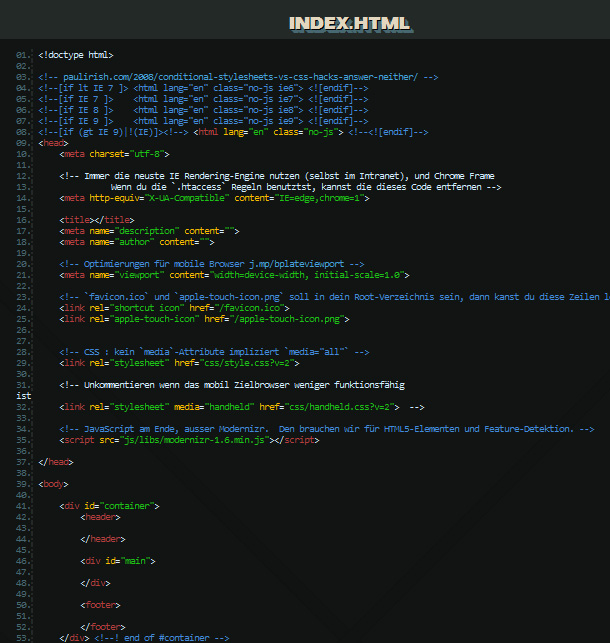Screen dimensions: 610x643
Task: Click the opening <body> tag
Action: (x=53, y=484)
